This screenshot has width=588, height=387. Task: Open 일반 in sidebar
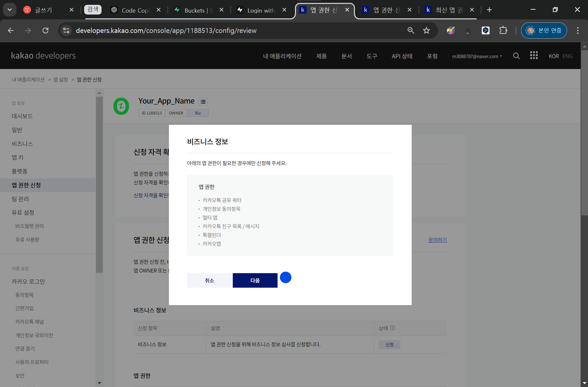tap(17, 130)
